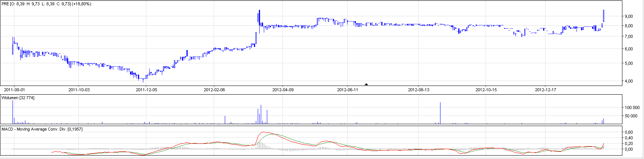Click the tallest volume bar in August 2012

(440, 113)
